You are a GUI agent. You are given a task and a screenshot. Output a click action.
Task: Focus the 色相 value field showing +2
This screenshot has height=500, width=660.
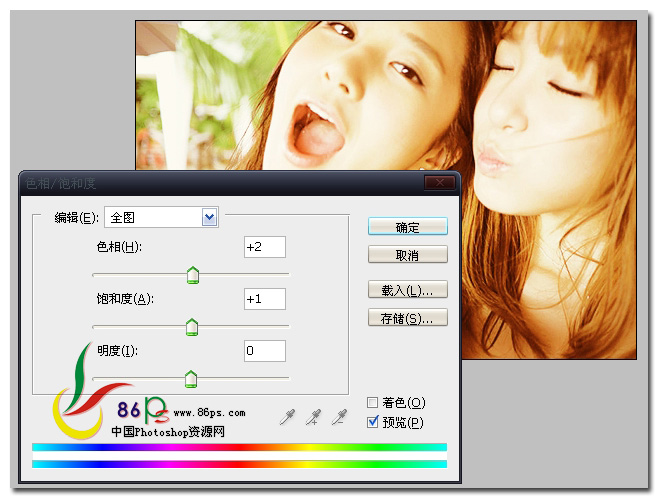tap(264, 247)
